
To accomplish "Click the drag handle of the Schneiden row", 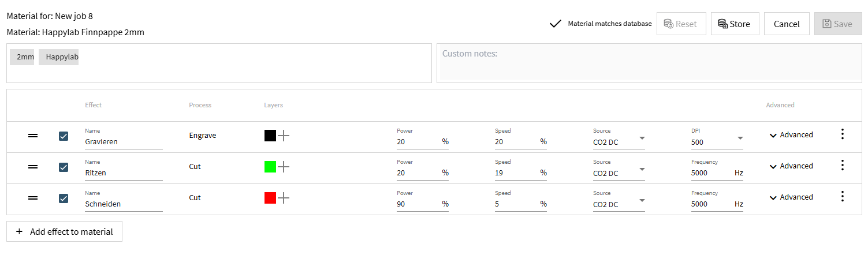I will tap(33, 198).
